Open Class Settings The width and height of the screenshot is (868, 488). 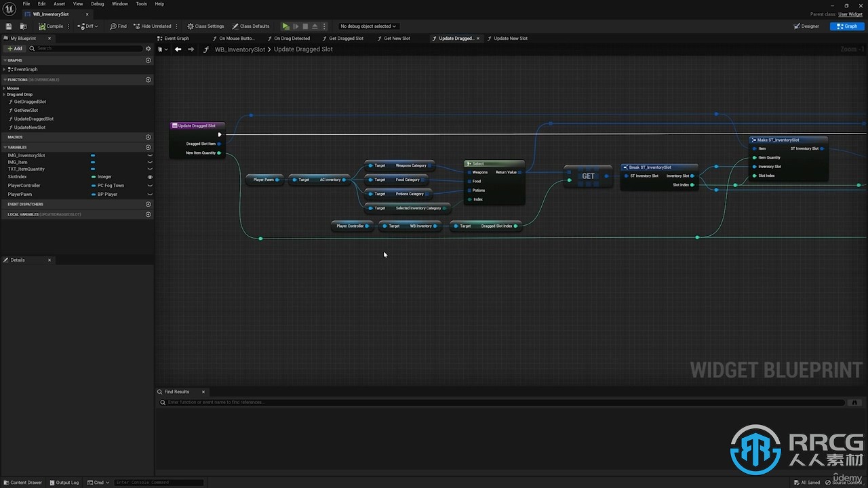coord(205,26)
